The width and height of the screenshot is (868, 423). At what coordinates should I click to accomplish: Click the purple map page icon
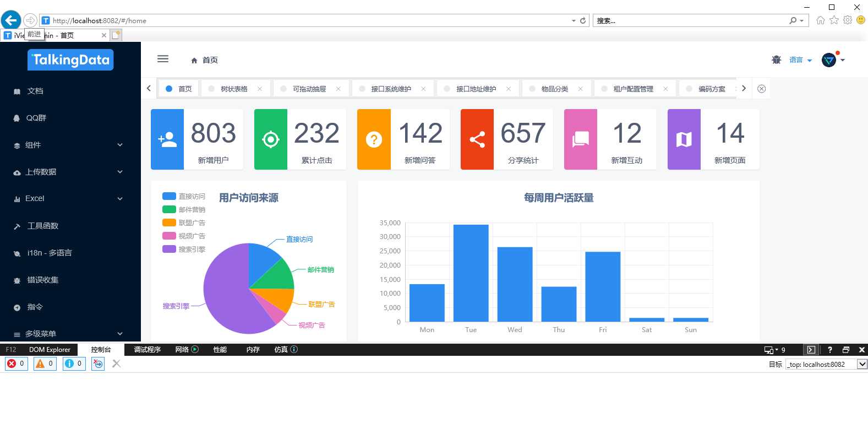684,139
